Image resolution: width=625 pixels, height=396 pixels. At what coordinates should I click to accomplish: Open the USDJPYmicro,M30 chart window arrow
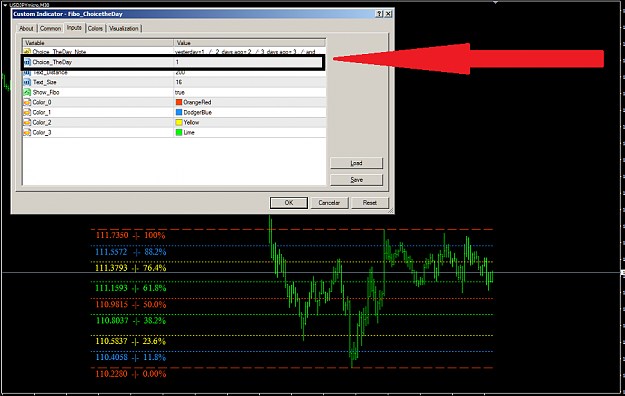pos(5,5)
